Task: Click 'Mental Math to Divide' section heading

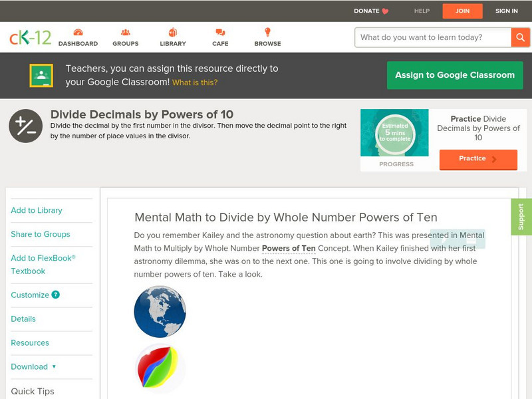Action: click(x=286, y=217)
